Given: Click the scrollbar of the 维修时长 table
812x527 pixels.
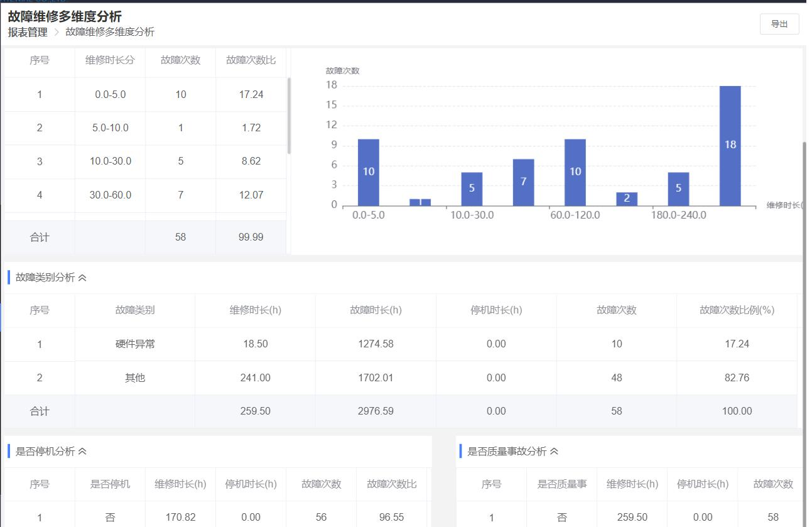Looking at the screenshot, I should [289, 116].
